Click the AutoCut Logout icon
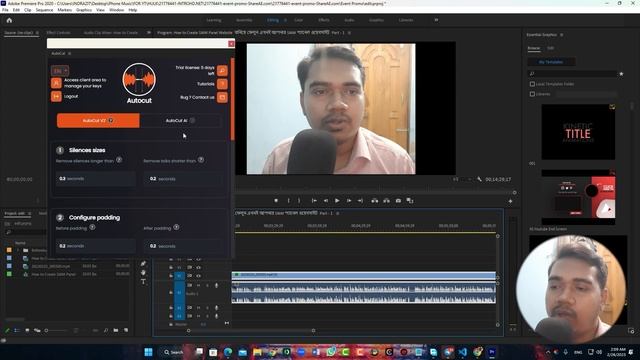 [x=56, y=96]
